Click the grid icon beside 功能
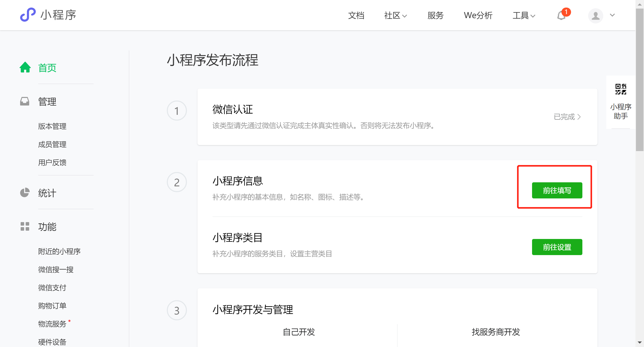This screenshot has width=644, height=347. [25, 226]
